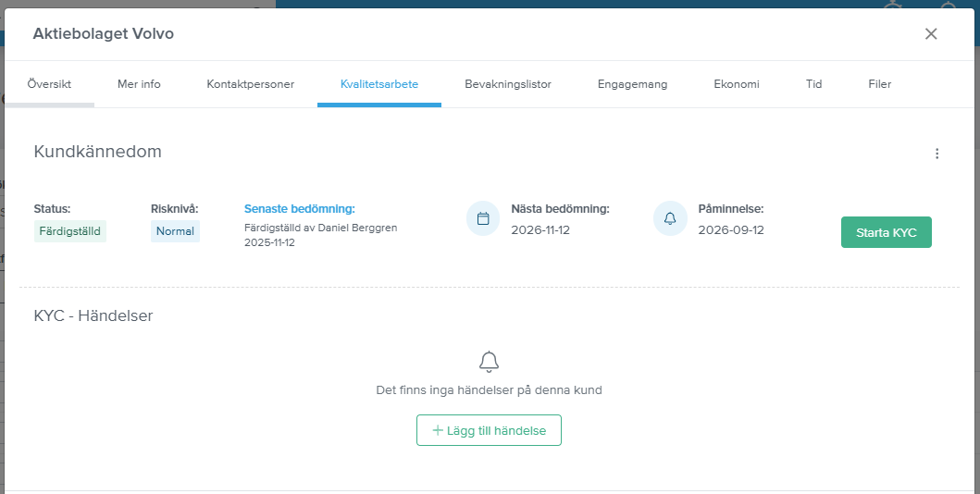Close the Aktiebolaget Volvo dialog

tap(931, 34)
